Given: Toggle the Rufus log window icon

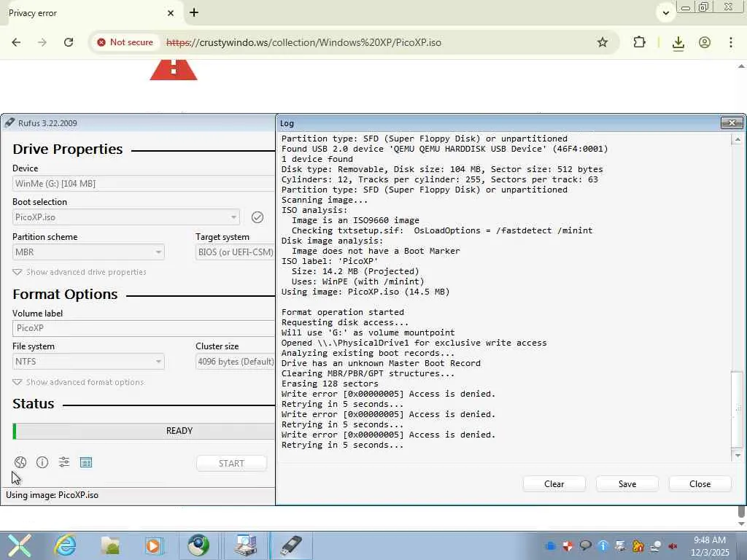Looking at the screenshot, I should tap(86, 462).
